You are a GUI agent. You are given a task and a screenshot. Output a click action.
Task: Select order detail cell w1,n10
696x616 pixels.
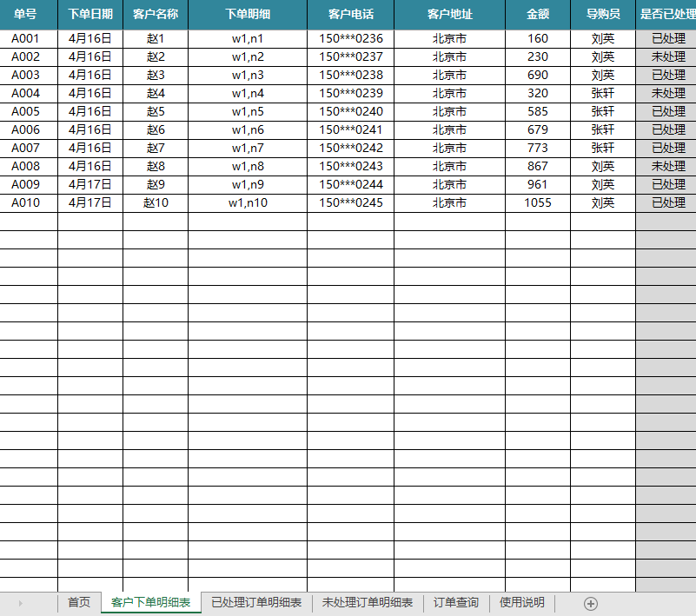(248, 202)
